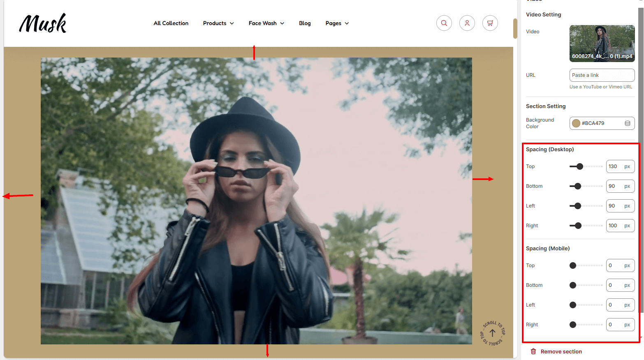The height and width of the screenshot is (360, 644).
Task: Open the Blog menu item
Action: 305,23
